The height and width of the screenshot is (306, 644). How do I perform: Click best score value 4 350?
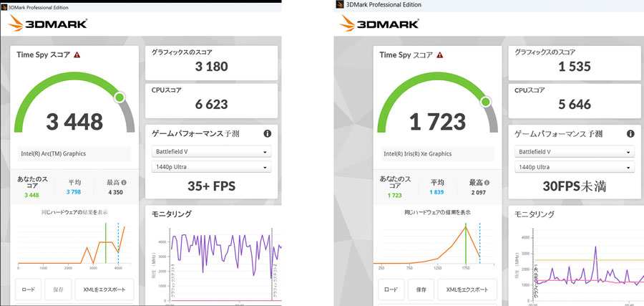tap(115, 192)
